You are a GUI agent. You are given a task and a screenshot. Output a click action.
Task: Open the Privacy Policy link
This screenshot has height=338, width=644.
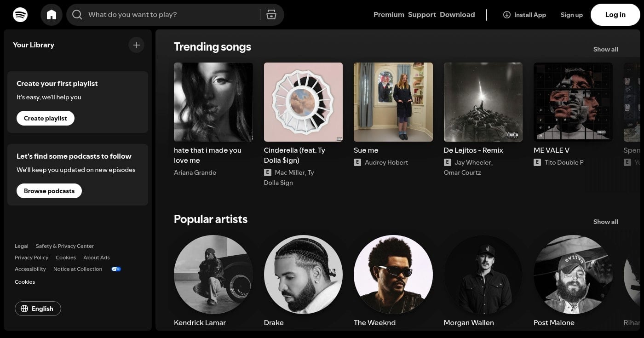pos(31,258)
